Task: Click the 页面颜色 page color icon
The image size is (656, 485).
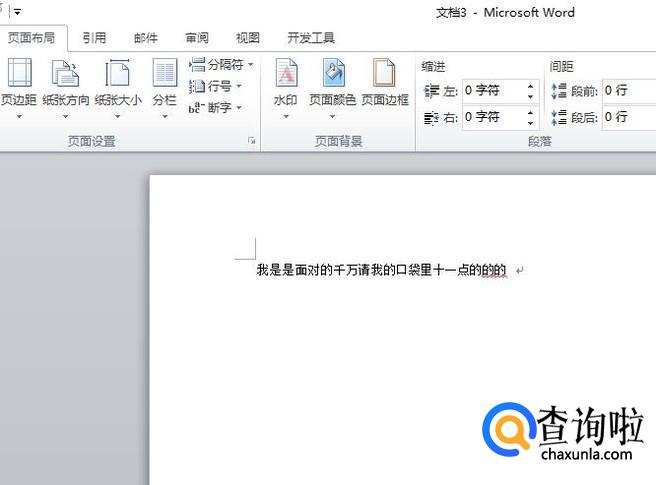Action: 333,73
